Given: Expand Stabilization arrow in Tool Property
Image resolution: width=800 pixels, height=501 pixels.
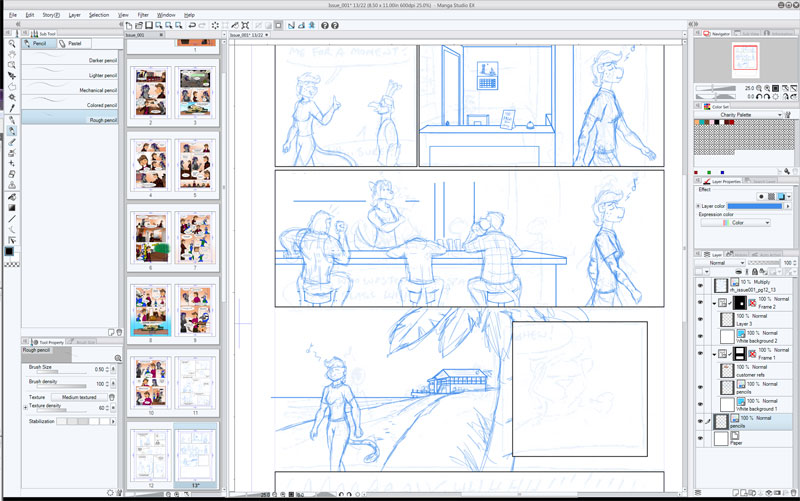Looking at the screenshot, I should (113, 421).
